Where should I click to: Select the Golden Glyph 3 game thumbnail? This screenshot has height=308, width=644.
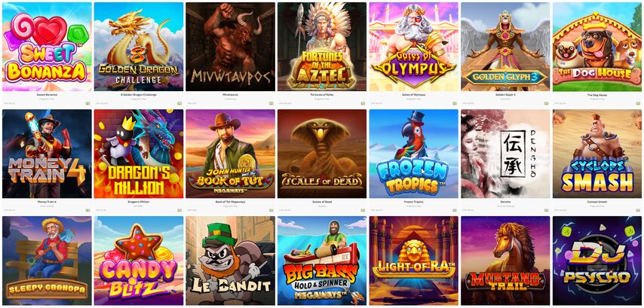tap(505, 47)
